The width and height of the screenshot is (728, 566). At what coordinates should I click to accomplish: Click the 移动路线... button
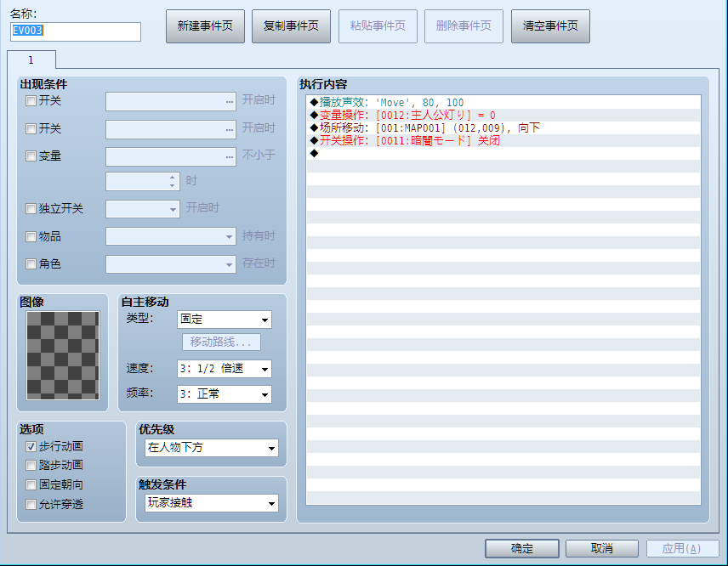(x=221, y=342)
